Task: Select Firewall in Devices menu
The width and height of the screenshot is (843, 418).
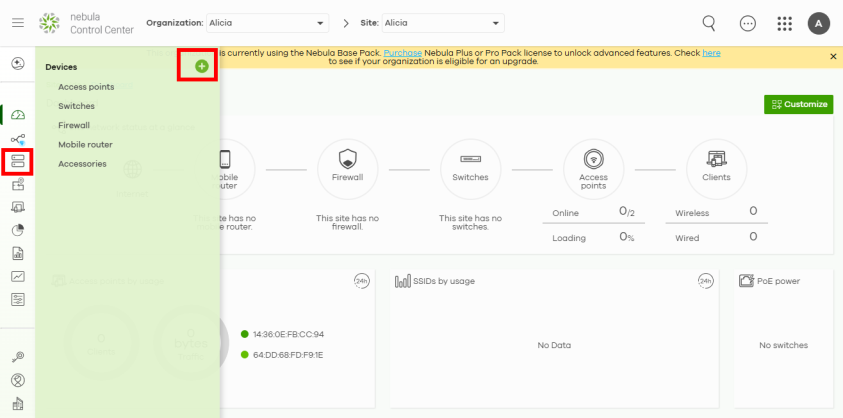Action: tap(74, 125)
